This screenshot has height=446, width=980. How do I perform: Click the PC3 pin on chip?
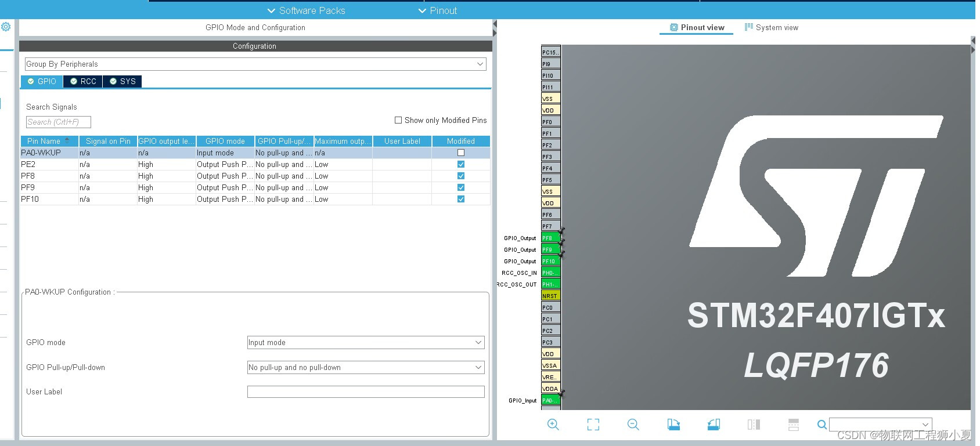pos(550,342)
